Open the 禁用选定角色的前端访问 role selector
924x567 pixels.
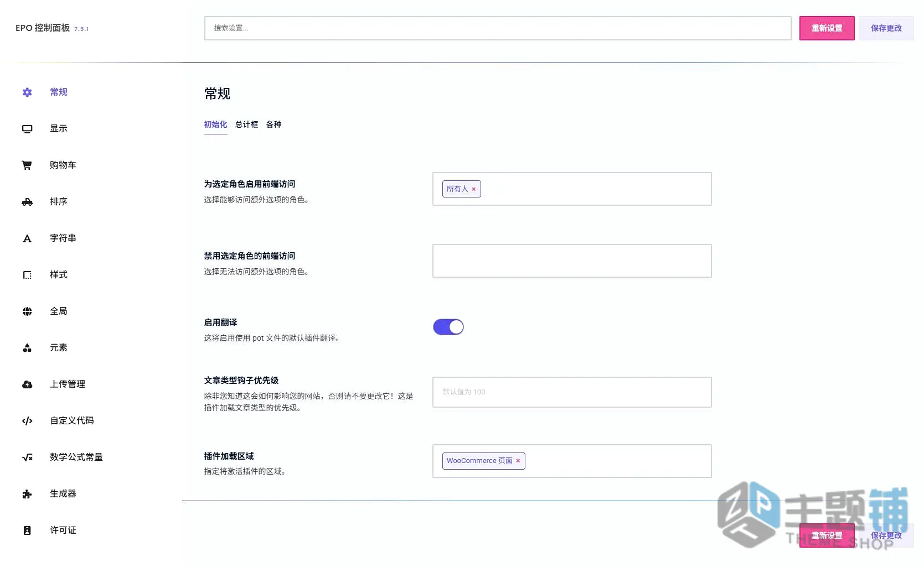pos(572,261)
